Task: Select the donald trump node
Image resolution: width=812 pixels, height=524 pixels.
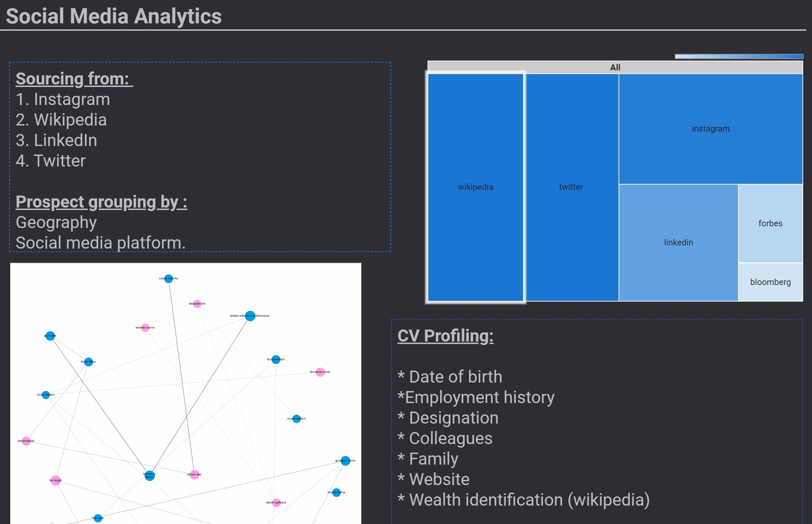Action: (x=337, y=492)
